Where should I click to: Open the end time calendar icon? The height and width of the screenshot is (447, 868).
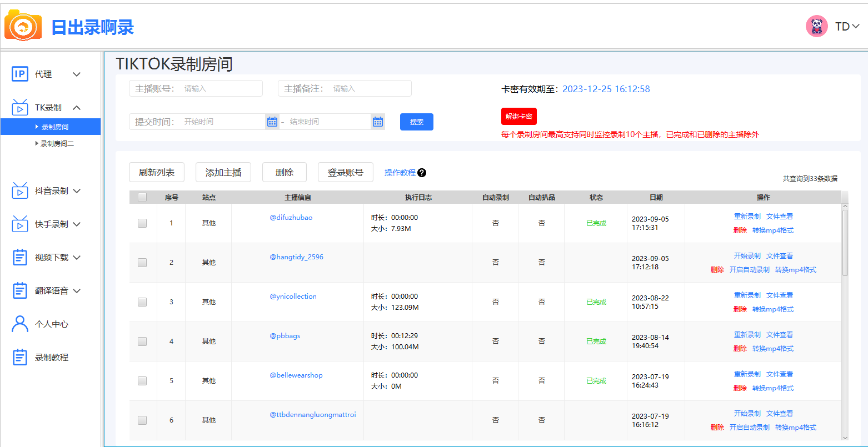[x=378, y=122]
